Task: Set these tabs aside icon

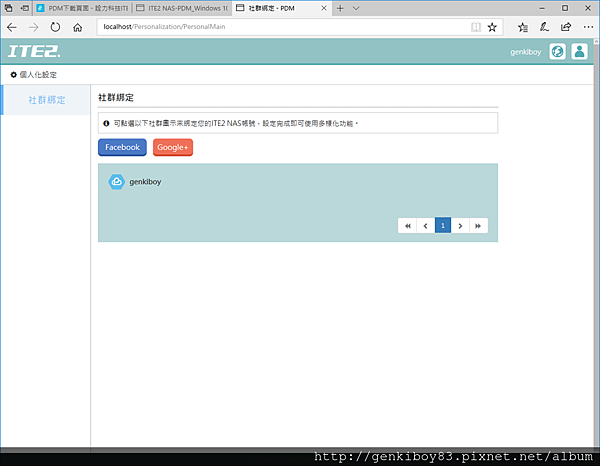Action: (24, 8)
